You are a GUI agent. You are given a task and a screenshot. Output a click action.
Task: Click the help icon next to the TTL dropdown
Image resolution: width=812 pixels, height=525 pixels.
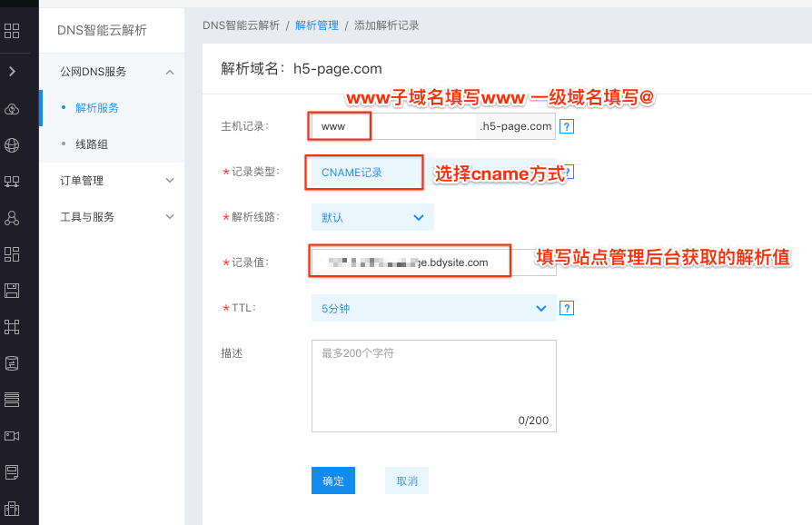(567, 309)
